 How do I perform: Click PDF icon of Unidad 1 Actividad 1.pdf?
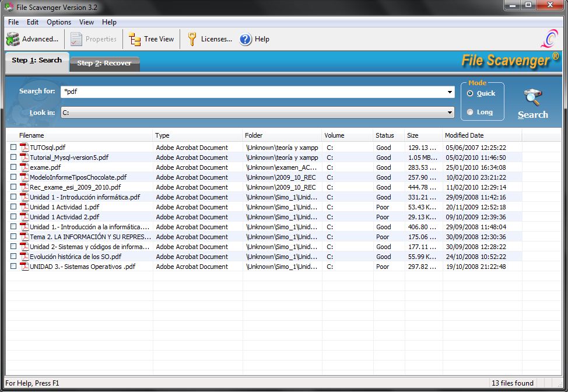(24, 207)
